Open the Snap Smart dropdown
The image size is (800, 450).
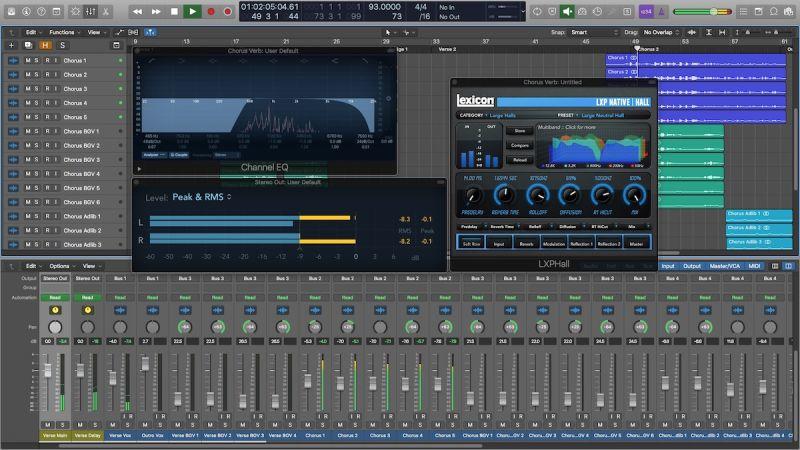coord(594,32)
